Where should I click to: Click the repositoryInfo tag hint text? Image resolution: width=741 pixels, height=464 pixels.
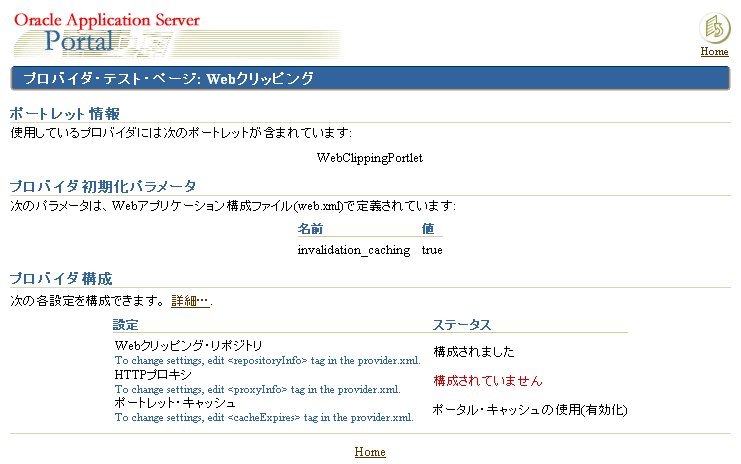pos(267,361)
